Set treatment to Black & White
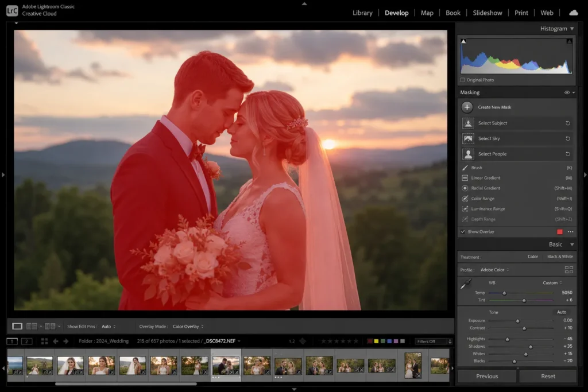The height and width of the screenshot is (392, 588). click(560, 257)
